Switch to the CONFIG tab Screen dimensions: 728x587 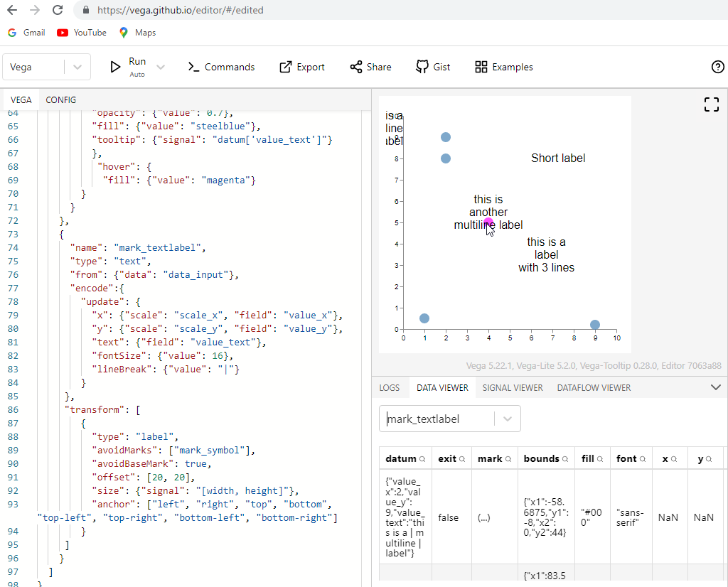click(60, 99)
